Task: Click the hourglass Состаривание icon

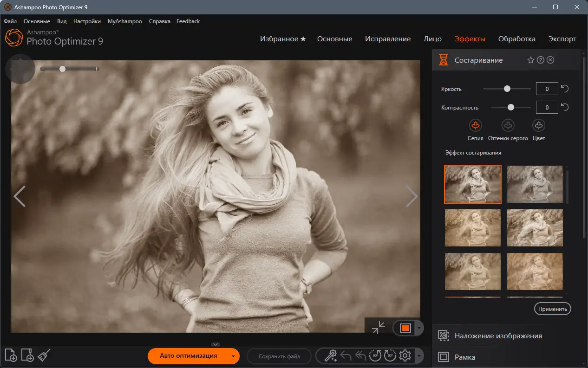Action: click(x=444, y=60)
